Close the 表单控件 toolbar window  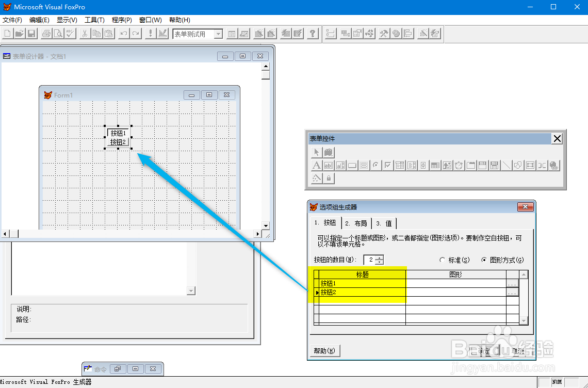tap(557, 139)
